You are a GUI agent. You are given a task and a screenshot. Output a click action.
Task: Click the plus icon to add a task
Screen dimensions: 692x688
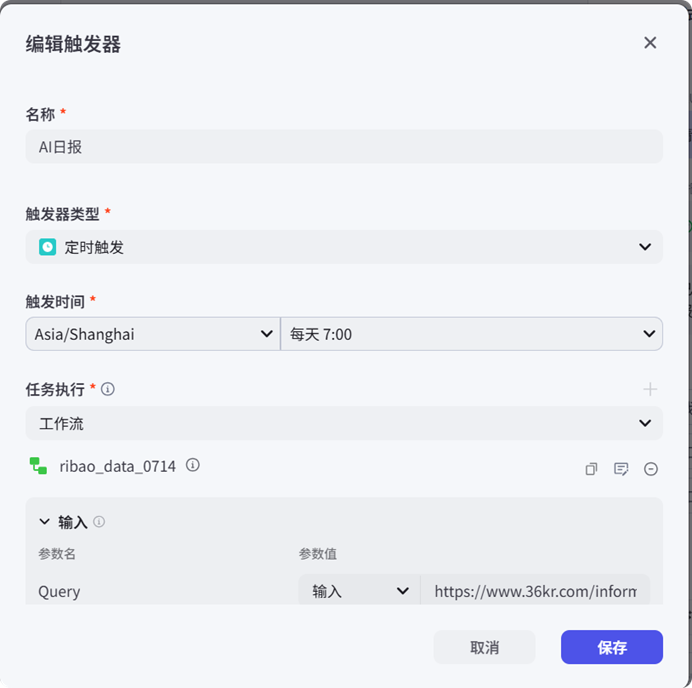pyautogui.click(x=650, y=389)
